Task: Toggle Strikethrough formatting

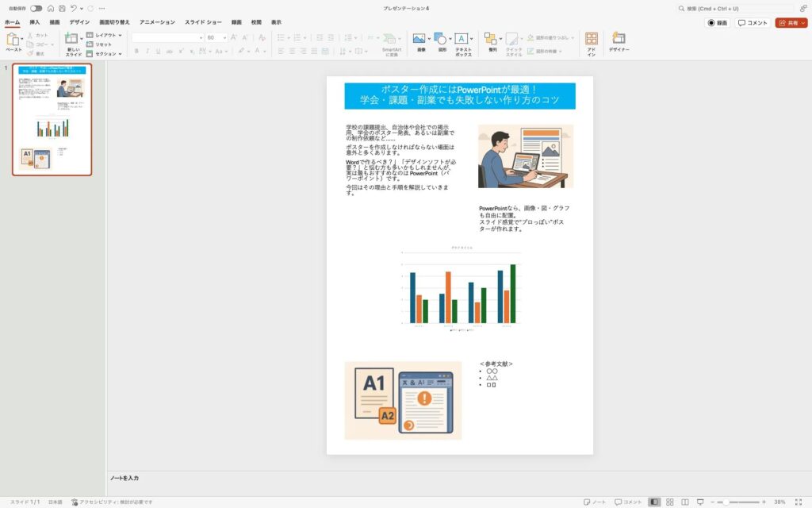Action: tap(170, 52)
